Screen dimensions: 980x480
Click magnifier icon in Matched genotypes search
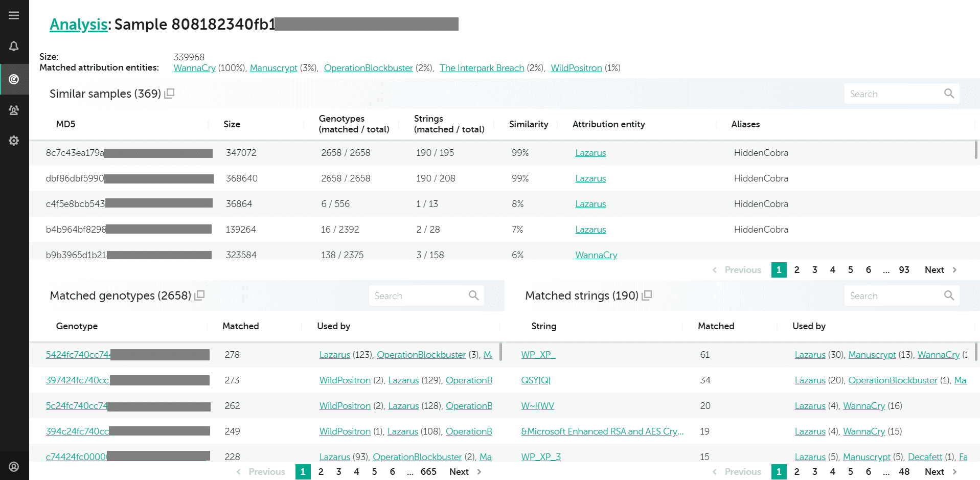pyautogui.click(x=473, y=295)
